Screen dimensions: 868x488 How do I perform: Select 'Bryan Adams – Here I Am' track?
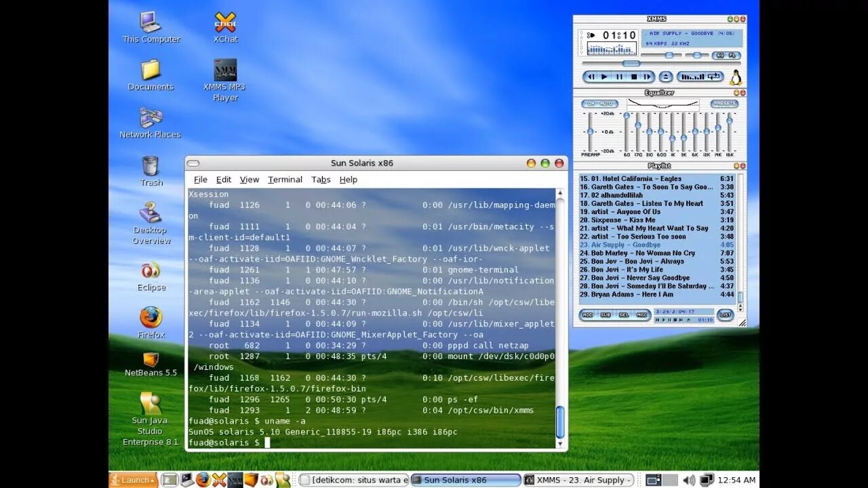[656, 295]
